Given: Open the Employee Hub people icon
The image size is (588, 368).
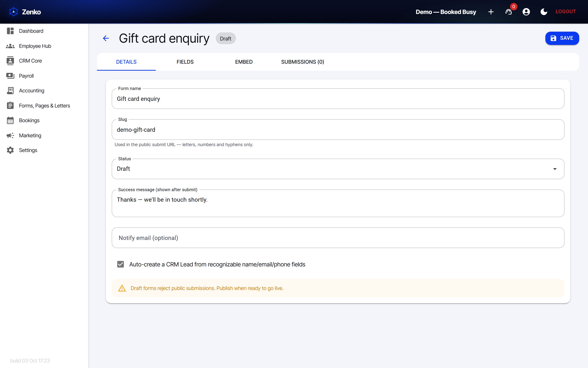Looking at the screenshot, I should pyautogui.click(x=10, y=46).
